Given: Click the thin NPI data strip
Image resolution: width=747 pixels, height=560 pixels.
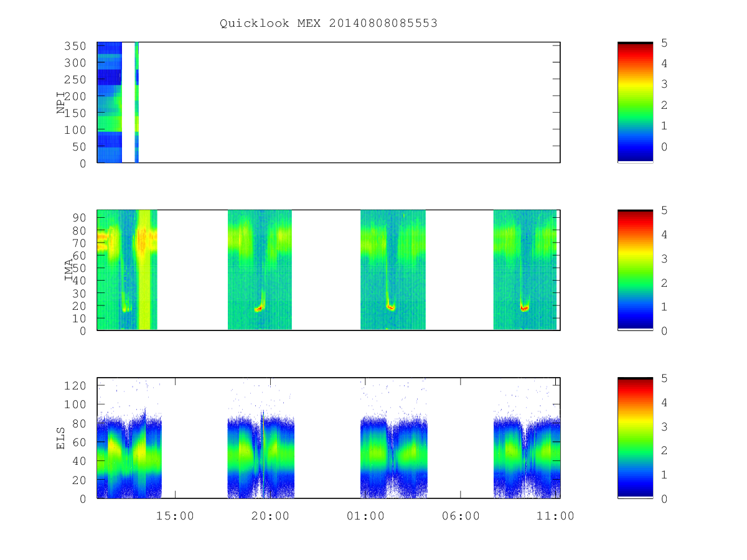Looking at the screenshot, I should 136,103.
